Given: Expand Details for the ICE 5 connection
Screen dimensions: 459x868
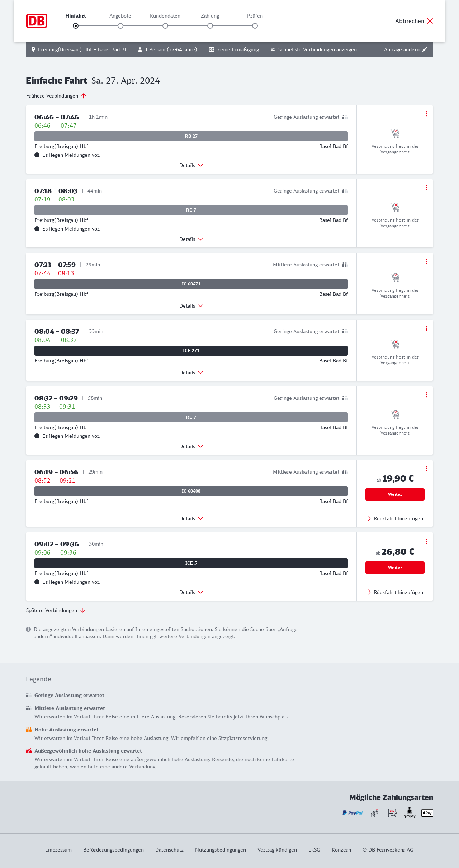Looking at the screenshot, I should [x=191, y=592].
